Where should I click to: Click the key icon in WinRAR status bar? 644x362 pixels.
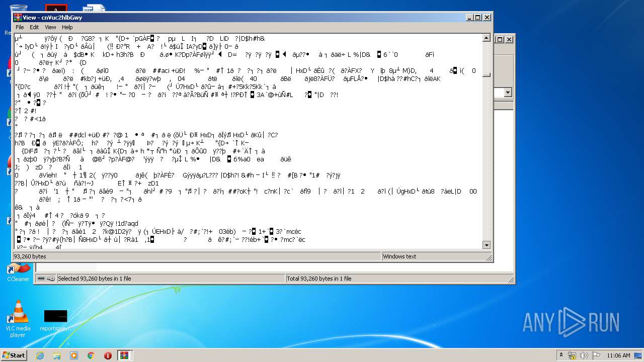51,279
